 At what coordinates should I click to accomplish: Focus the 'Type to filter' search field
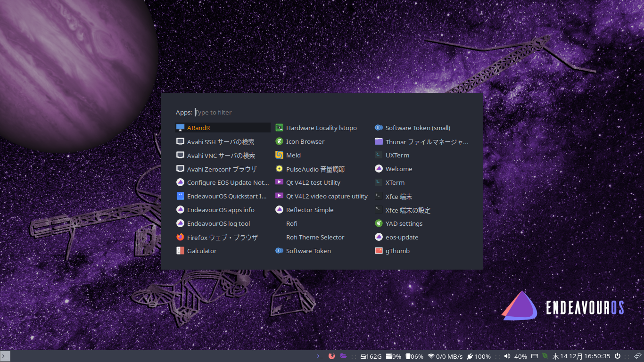(x=332, y=112)
